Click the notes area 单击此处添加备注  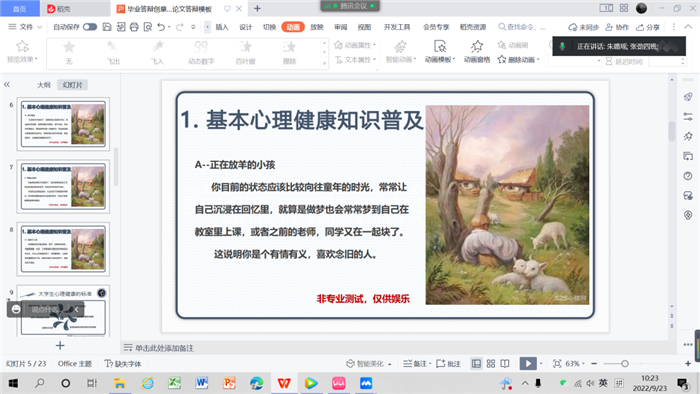click(164, 348)
